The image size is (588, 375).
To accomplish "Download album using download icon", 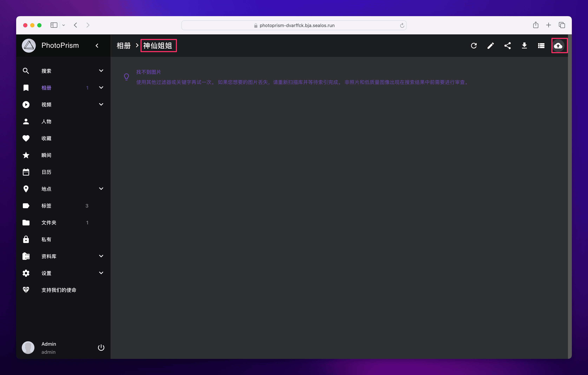I will click(524, 46).
